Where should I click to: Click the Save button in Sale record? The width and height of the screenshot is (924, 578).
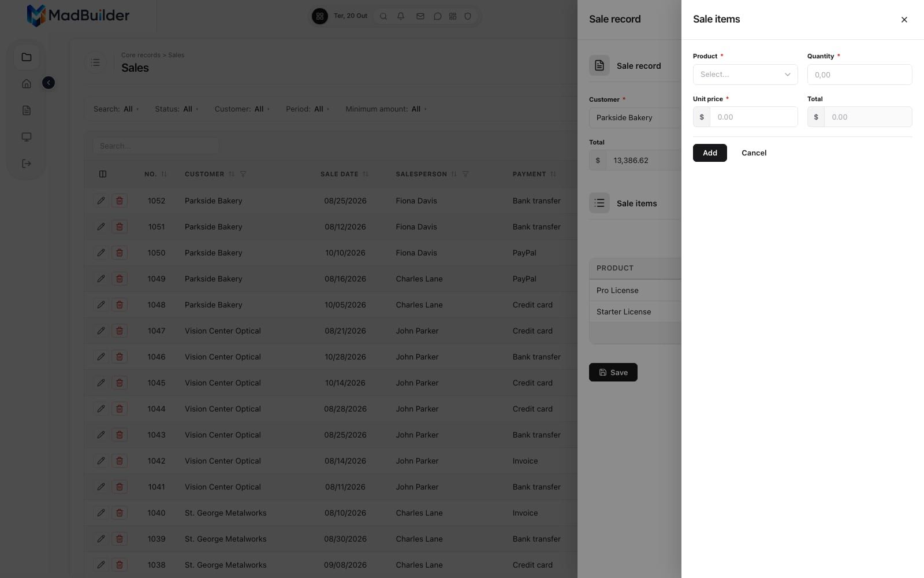613,372
